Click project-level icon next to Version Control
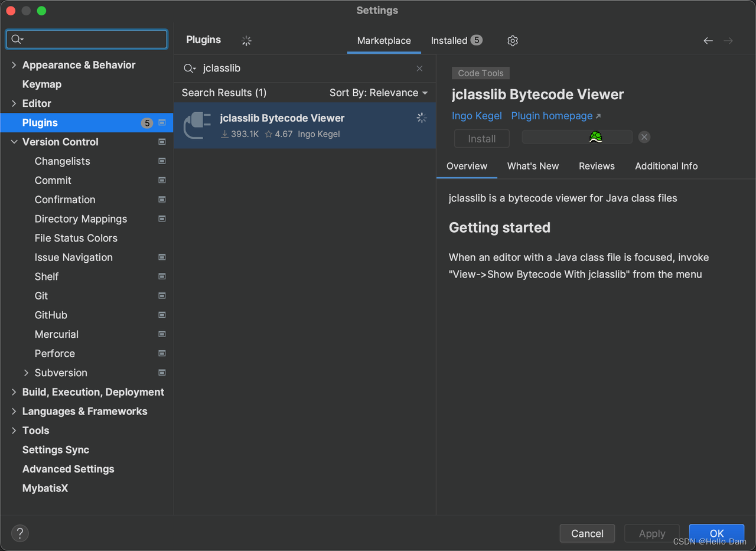Screen dimensions: 756x551 coord(162,142)
